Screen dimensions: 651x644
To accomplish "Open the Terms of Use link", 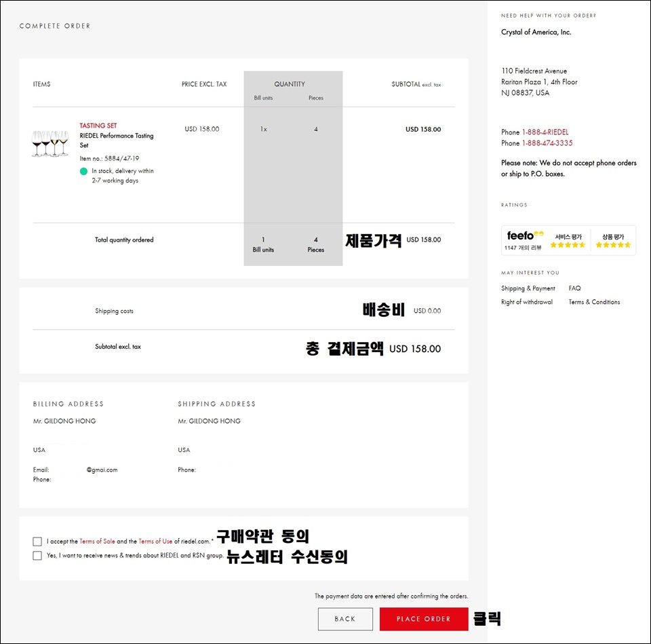I will [x=155, y=542].
